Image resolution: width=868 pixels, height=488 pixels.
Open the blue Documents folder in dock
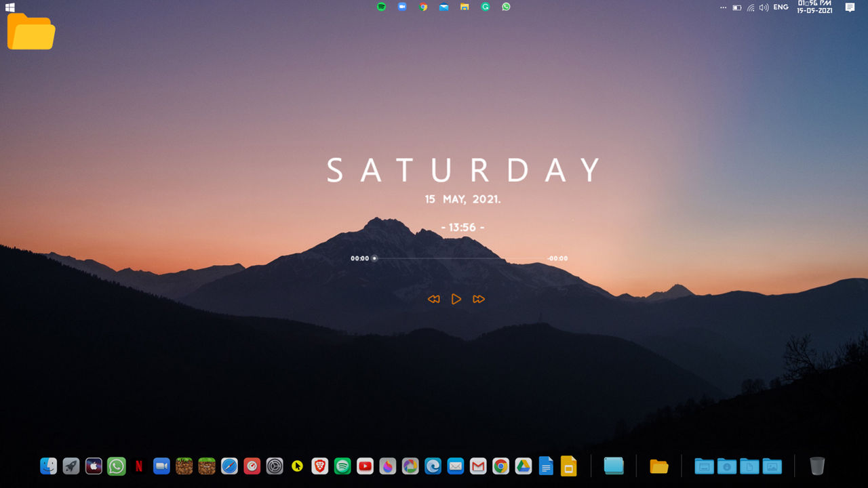pyautogui.click(x=749, y=466)
